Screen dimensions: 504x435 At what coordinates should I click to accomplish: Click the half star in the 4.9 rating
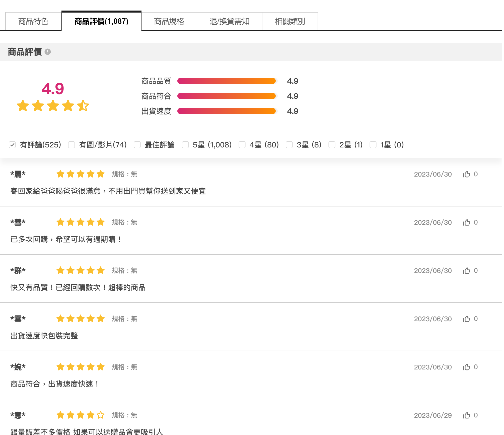coord(83,106)
